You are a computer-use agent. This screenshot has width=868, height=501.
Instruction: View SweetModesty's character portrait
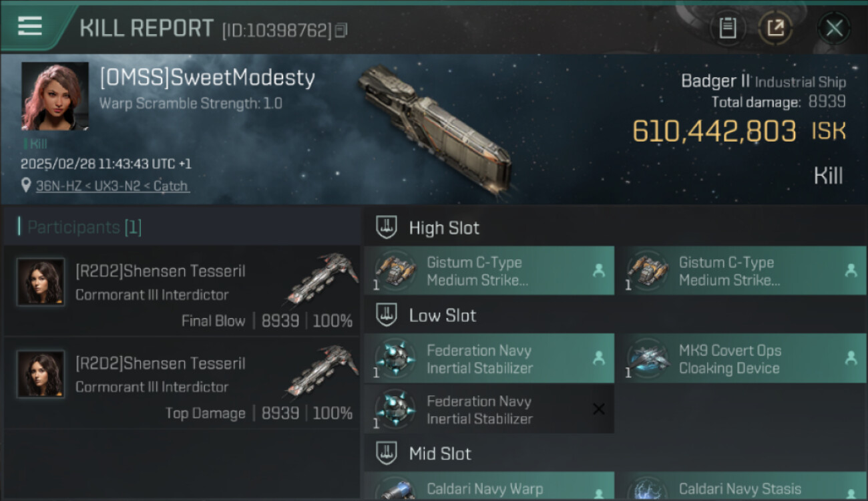55,96
